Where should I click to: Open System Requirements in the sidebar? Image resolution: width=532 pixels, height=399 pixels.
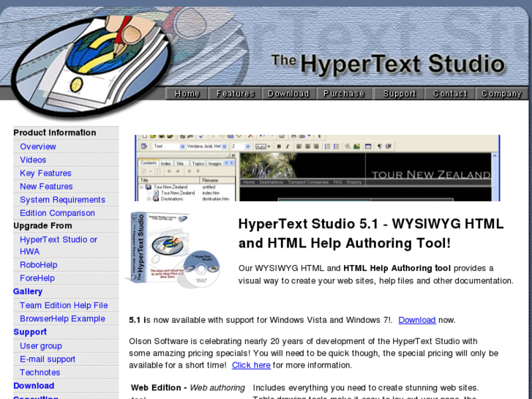click(62, 200)
